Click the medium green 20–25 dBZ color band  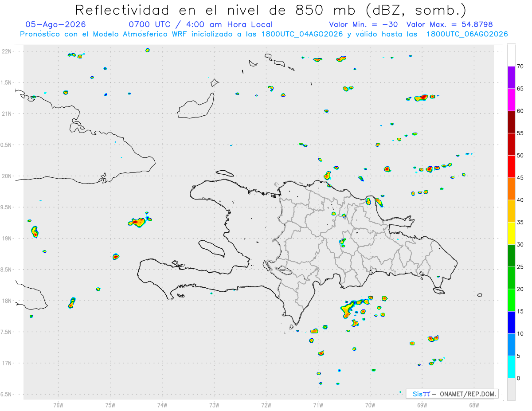point(511,278)
